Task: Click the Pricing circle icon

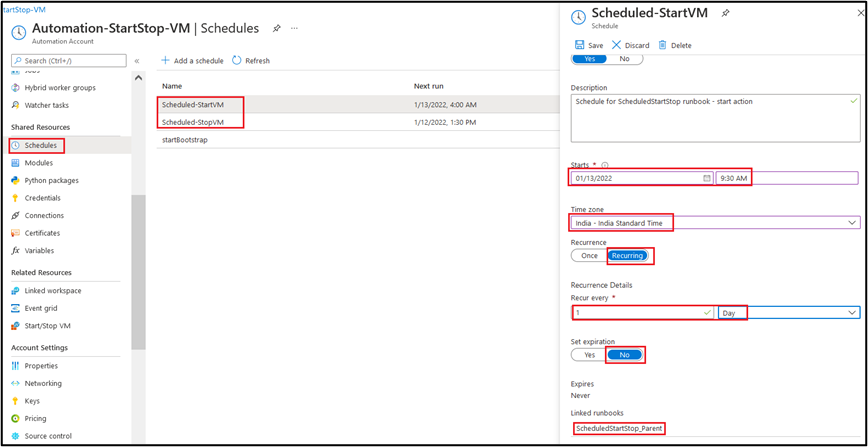Action: (x=16, y=419)
